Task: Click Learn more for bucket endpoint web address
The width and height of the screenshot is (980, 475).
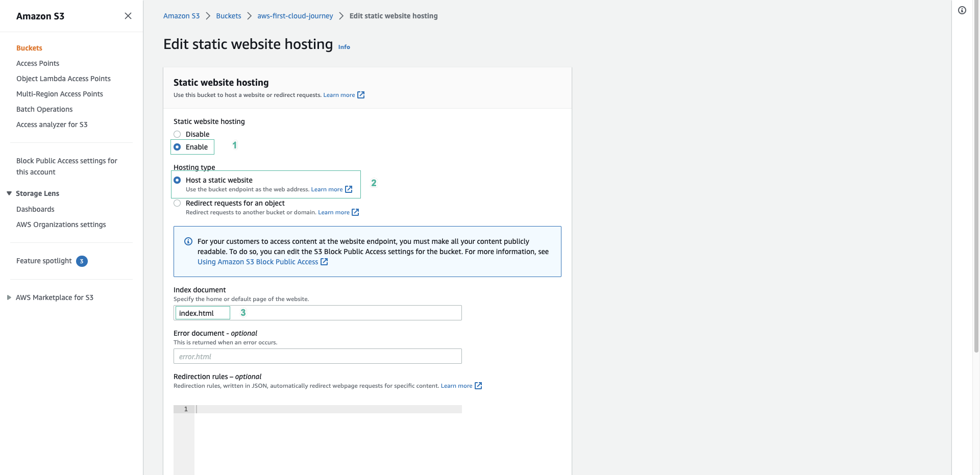Action: tap(327, 189)
